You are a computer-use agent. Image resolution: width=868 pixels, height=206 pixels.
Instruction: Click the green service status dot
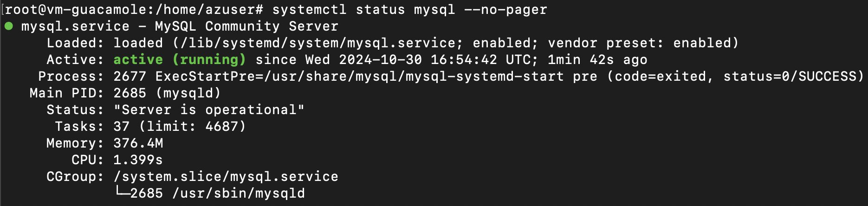point(8,26)
